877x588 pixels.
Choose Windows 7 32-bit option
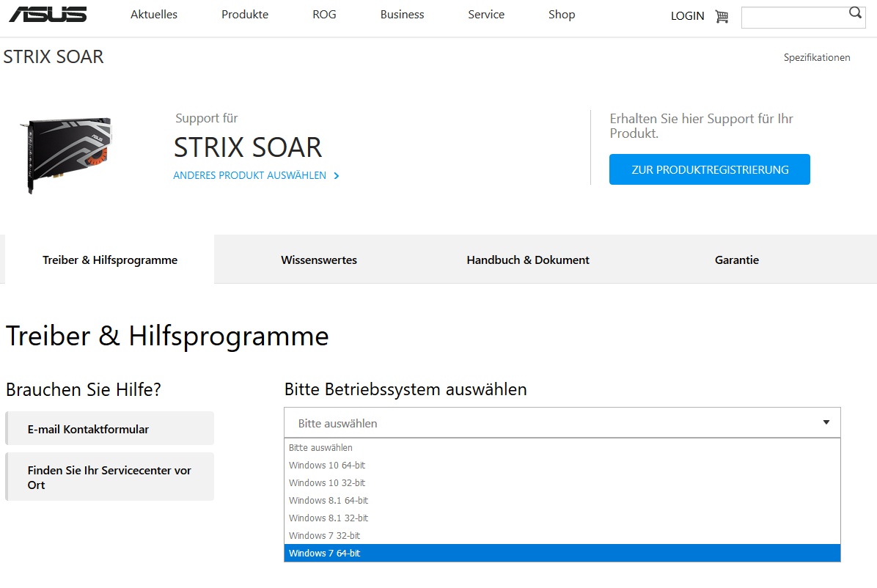tap(562, 535)
